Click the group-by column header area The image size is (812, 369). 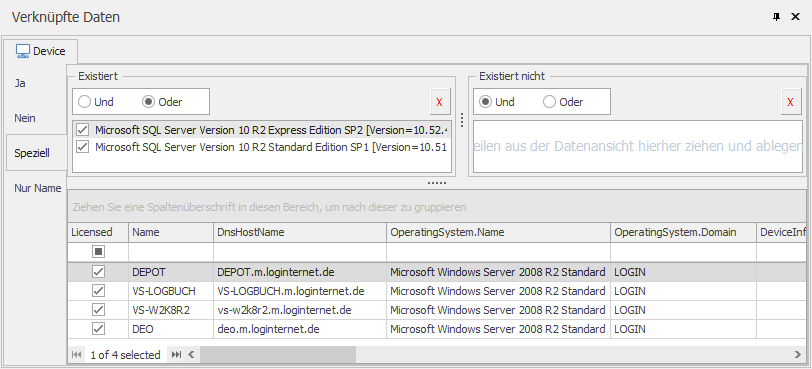tap(437, 207)
